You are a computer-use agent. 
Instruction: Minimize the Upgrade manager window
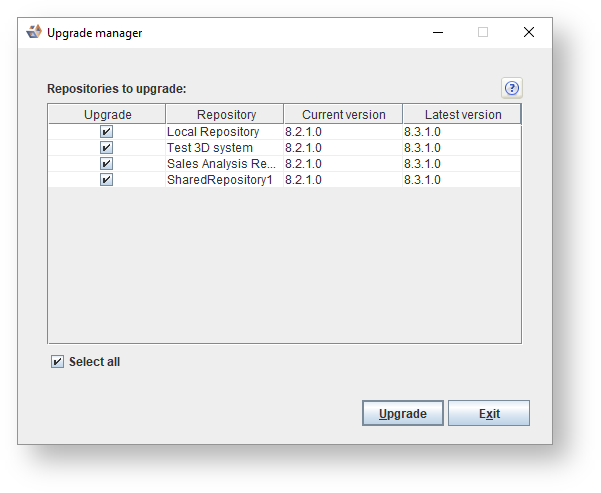[438, 32]
